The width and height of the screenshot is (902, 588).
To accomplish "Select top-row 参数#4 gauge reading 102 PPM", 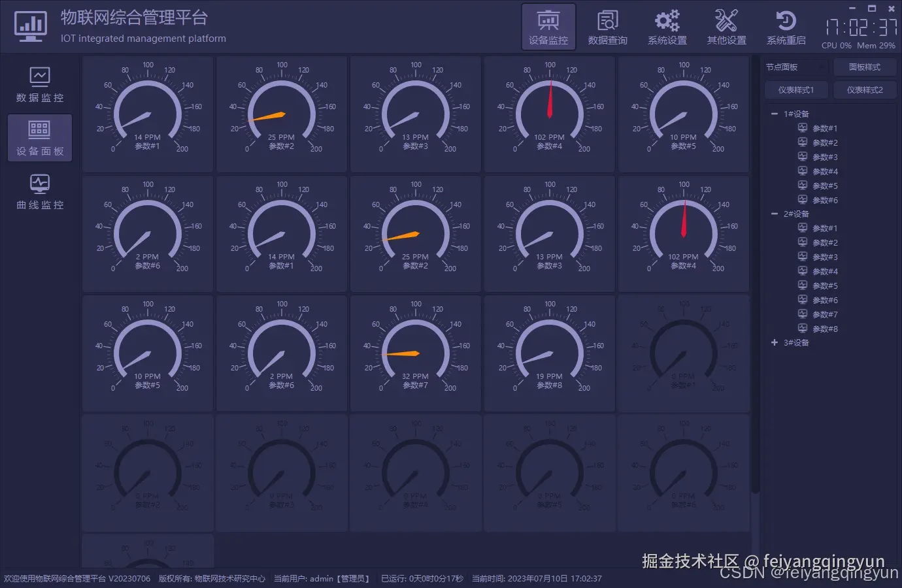I will [x=550, y=114].
